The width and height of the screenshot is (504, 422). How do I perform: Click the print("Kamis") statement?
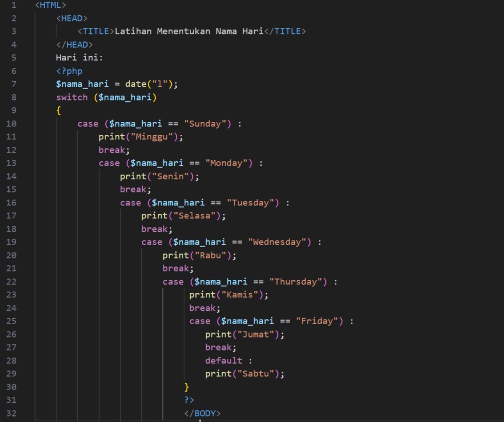click(228, 295)
